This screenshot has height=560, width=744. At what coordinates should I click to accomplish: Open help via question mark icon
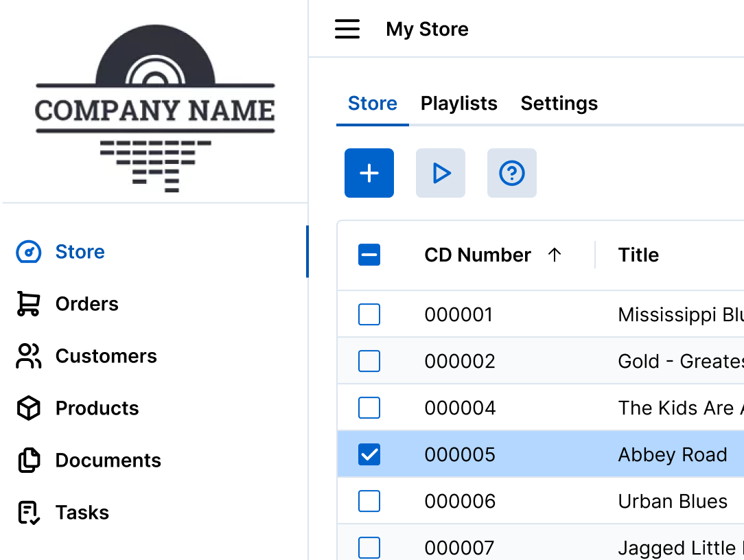click(512, 173)
